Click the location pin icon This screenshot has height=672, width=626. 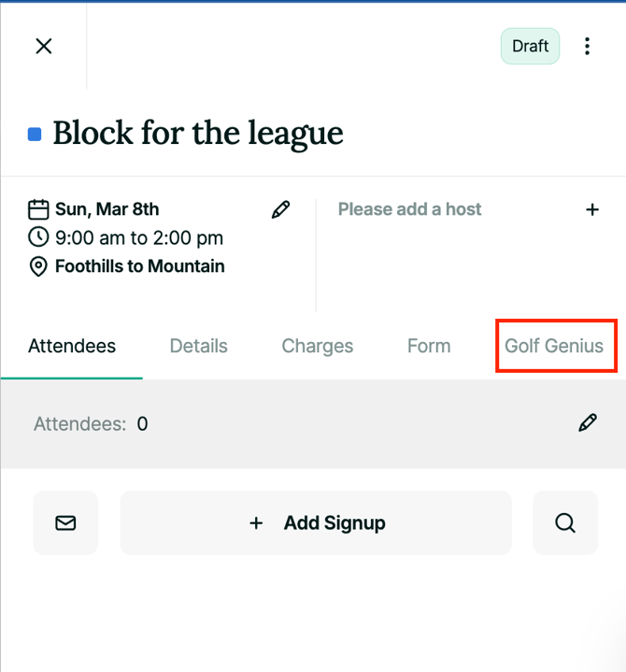coord(38,266)
